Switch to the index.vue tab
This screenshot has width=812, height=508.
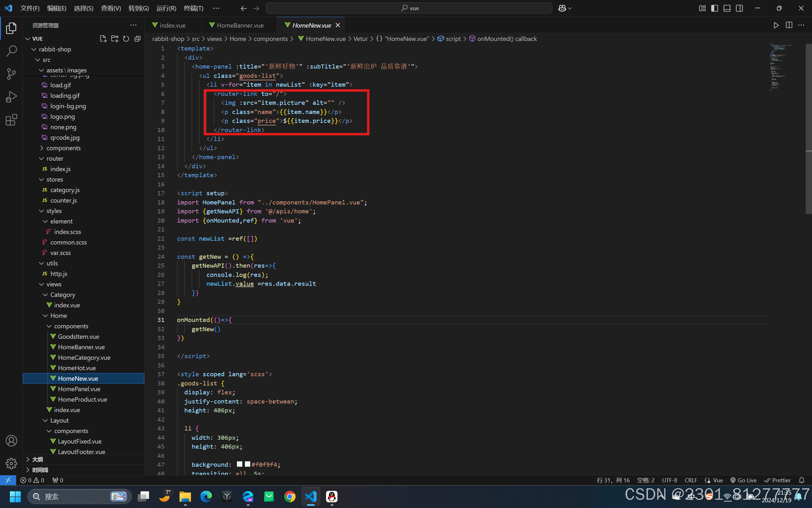(x=173, y=25)
